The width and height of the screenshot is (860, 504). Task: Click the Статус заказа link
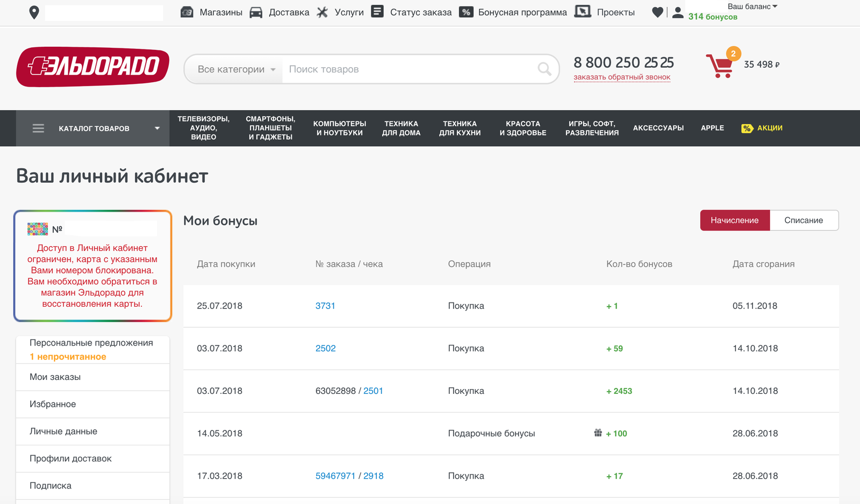[x=421, y=12]
